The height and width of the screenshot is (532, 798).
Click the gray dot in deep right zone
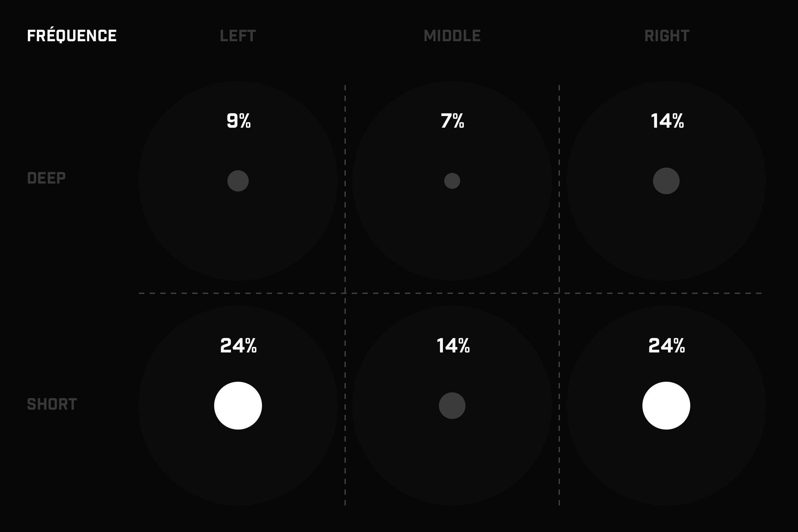666,181
